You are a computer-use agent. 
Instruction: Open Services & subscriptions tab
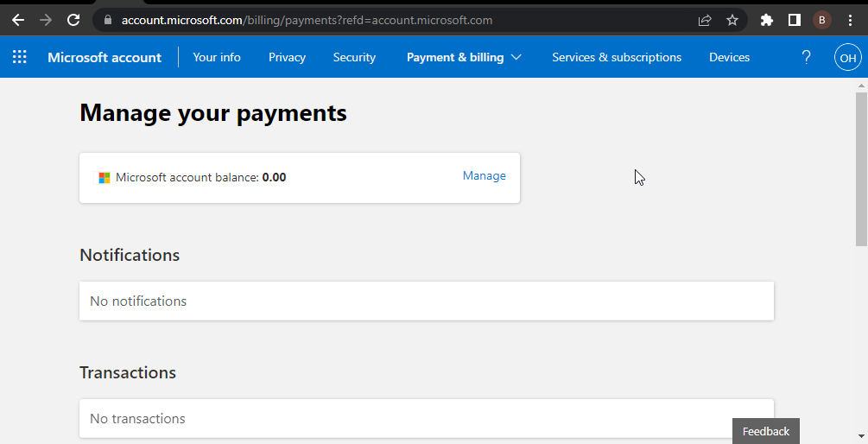[x=617, y=58]
